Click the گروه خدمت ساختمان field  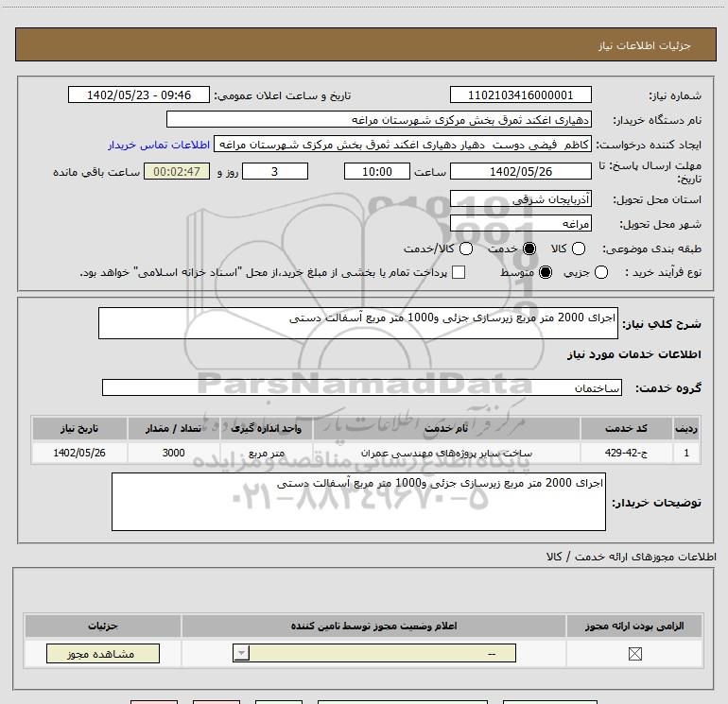point(362,387)
